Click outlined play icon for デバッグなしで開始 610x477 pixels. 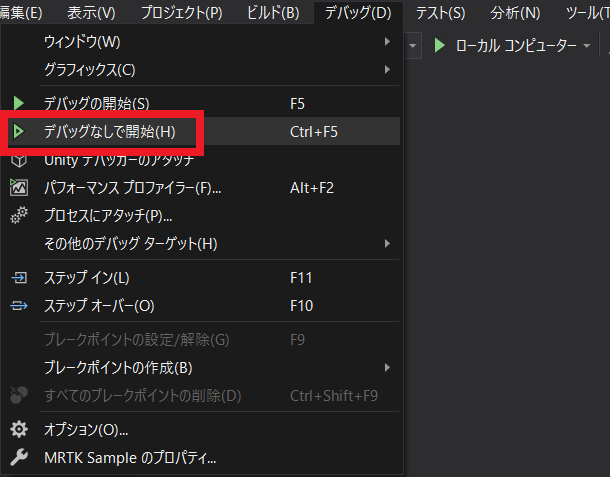(x=18, y=131)
